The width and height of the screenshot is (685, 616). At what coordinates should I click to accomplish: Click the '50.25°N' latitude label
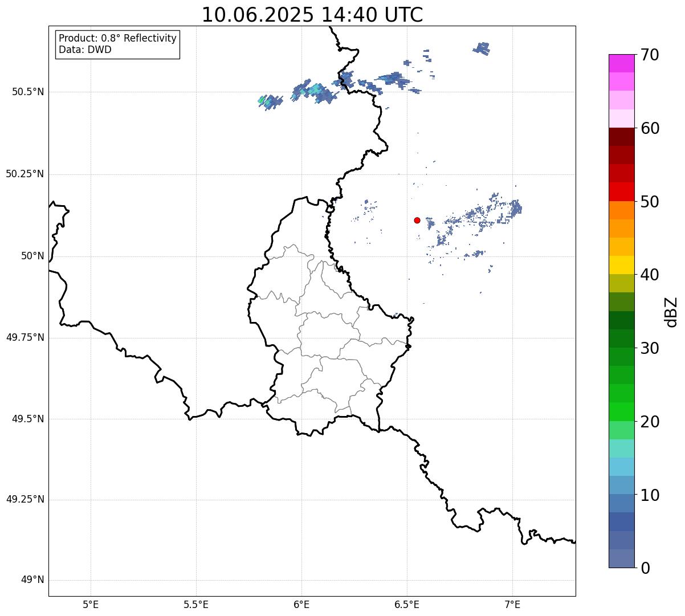[x=25, y=174]
